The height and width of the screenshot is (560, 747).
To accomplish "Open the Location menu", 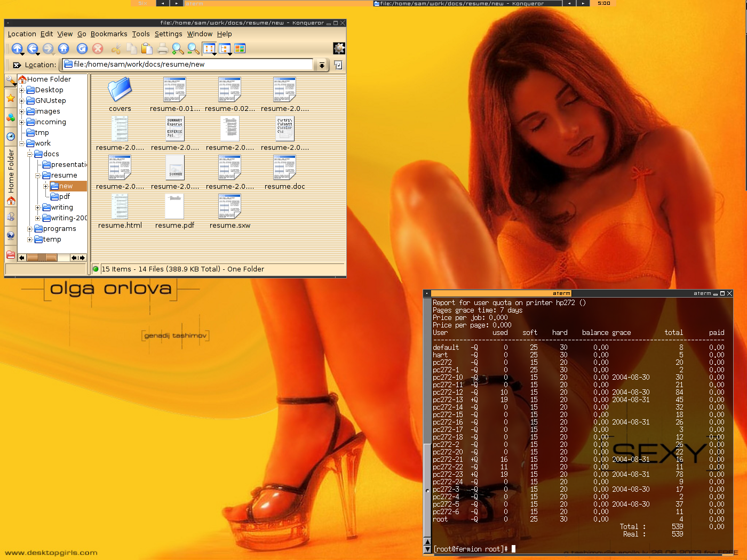I will [22, 34].
